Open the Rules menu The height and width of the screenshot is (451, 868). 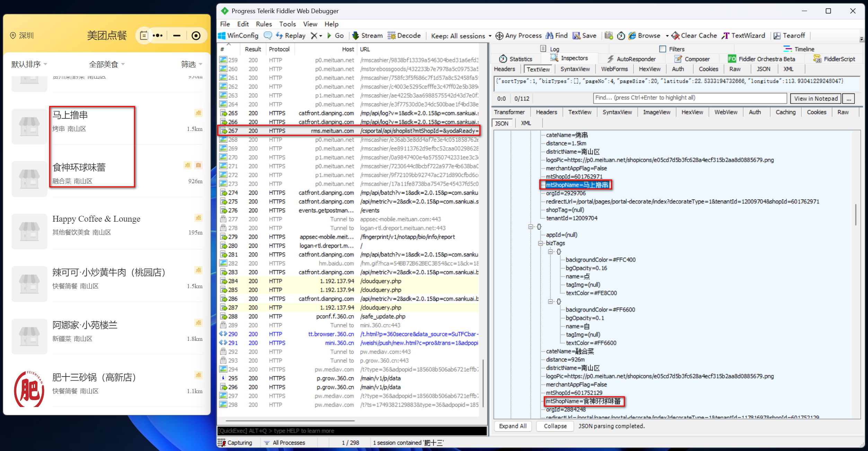pyautogui.click(x=264, y=24)
